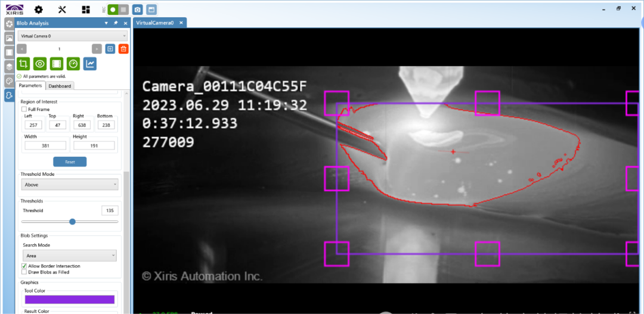644x314 pixels.
Task: Open the Virtual Camera 0 source dropdown
Action: (x=72, y=36)
